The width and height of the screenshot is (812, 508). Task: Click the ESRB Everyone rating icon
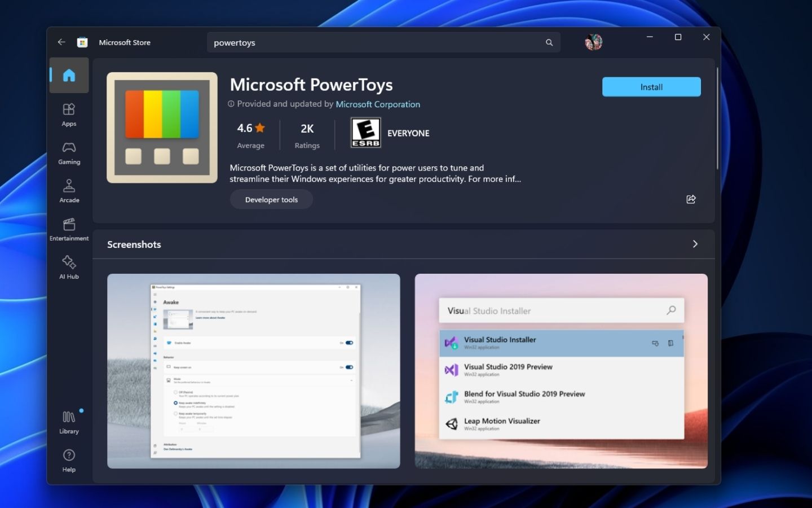pyautogui.click(x=365, y=132)
